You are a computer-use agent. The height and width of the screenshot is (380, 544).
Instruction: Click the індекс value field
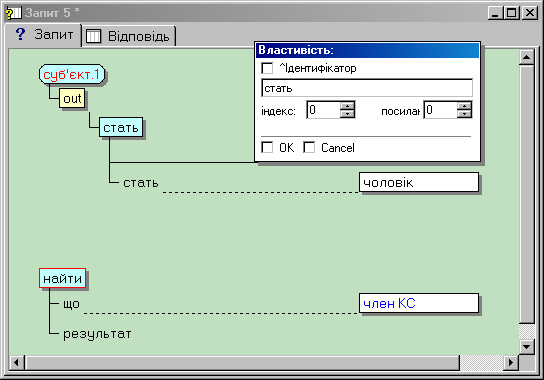pyautogui.click(x=323, y=110)
